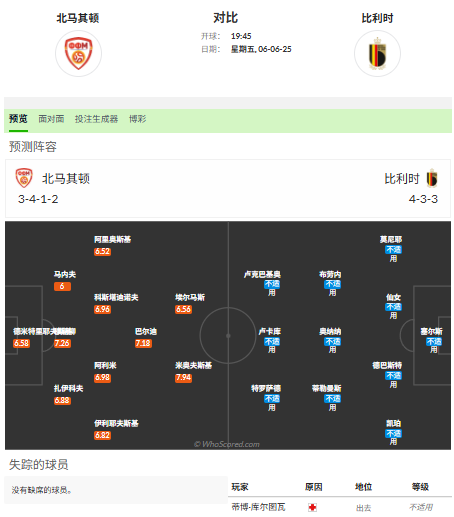Click 比利时 team name in header

point(377,18)
